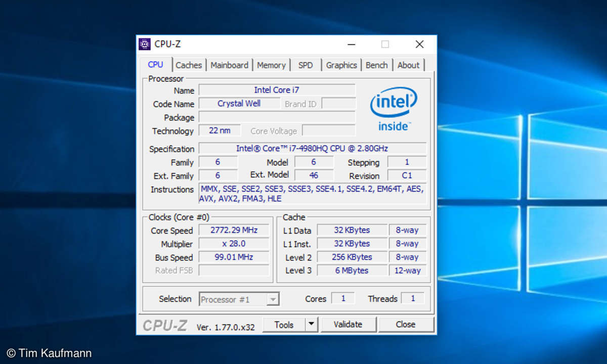Viewport: 607px width, 364px height.
Task: Click the Name field Intel Core i7
Action: coord(277,90)
